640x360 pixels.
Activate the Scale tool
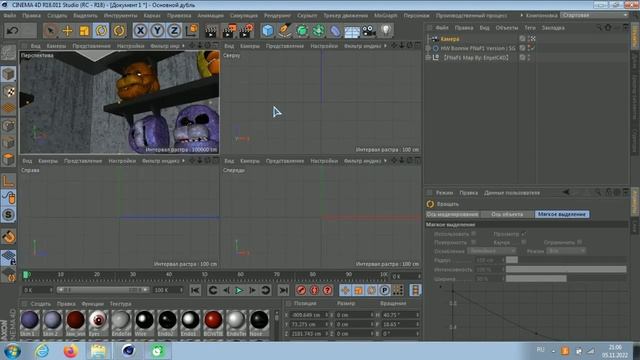click(x=84, y=31)
